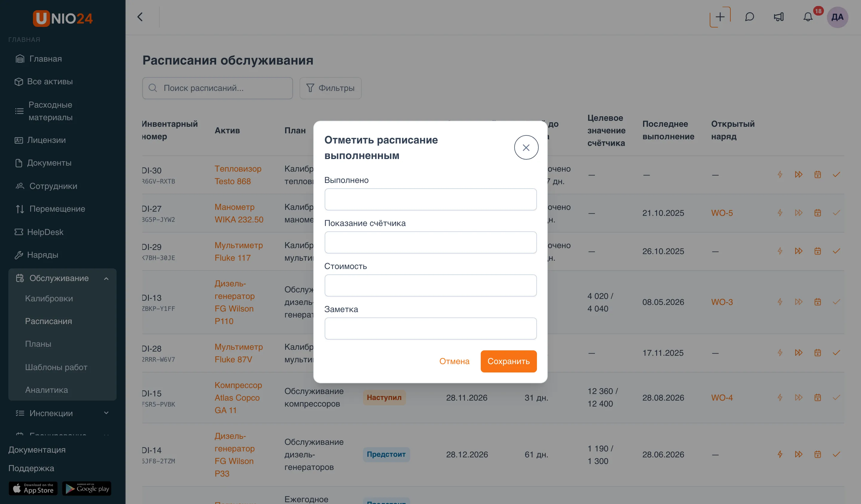Open the notifications bell
This screenshot has width=861, height=504.
coord(808,17)
